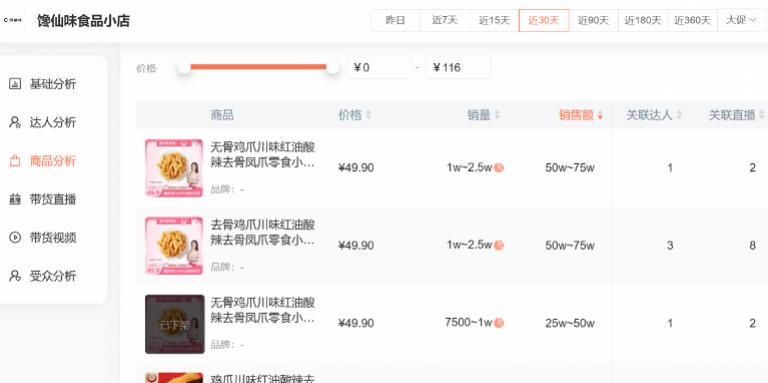
Task: Open 受众分析 section
Action: pyautogui.click(x=53, y=276)
